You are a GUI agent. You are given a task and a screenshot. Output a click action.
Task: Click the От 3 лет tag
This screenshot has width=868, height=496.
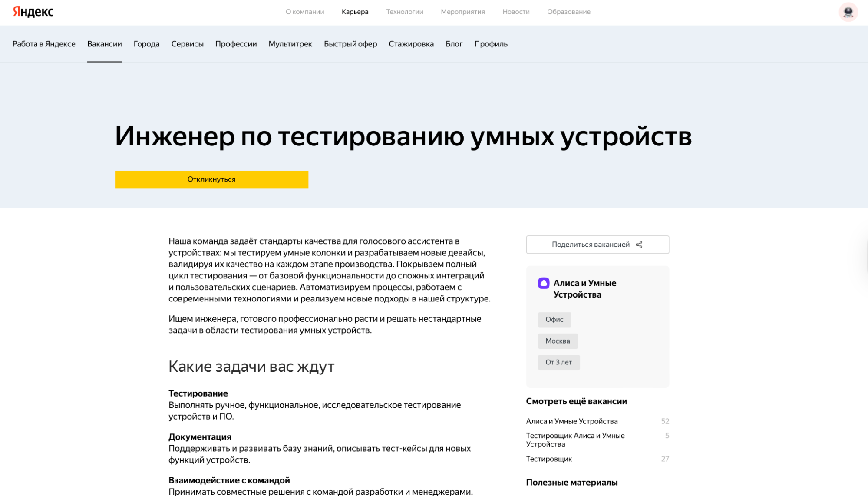pos(559,362)
